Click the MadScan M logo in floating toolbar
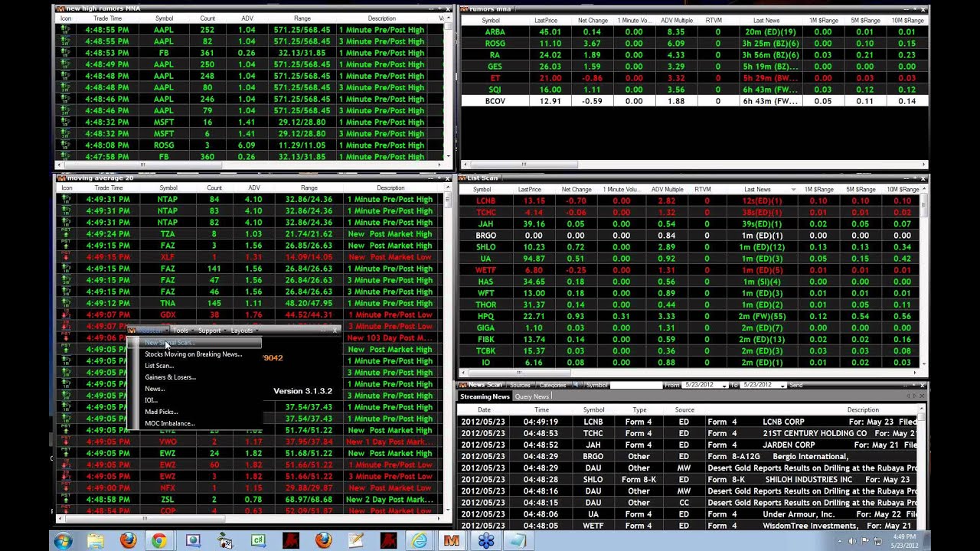 pyautogui.click(x=132, y=331)
